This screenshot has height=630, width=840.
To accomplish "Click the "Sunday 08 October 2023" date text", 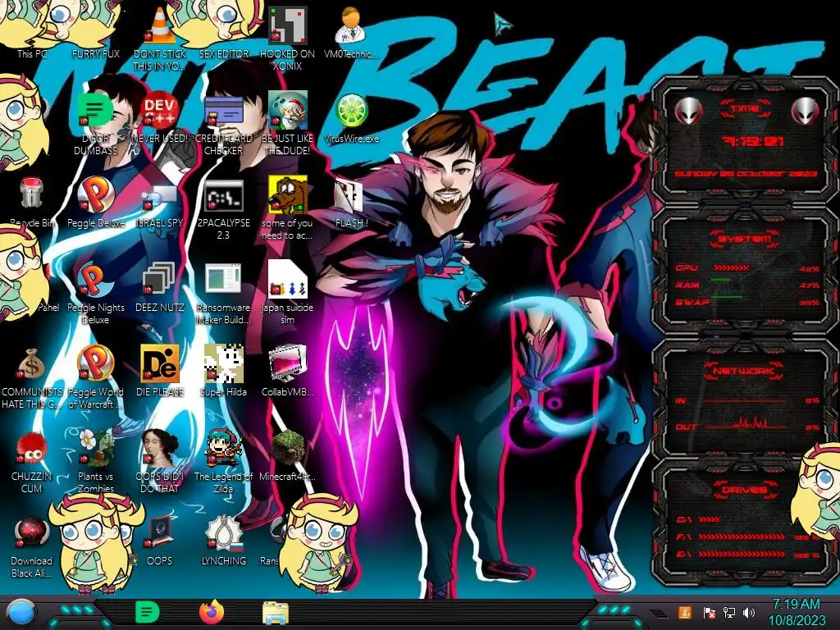I will pos(745,174).
